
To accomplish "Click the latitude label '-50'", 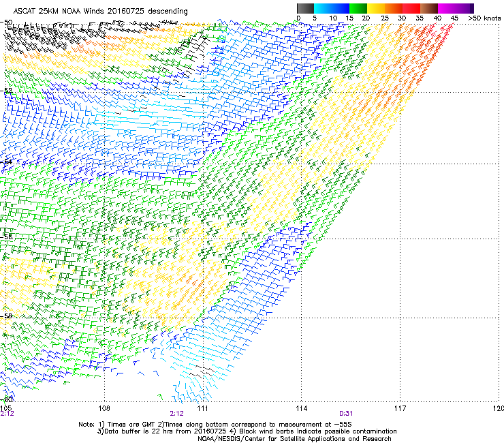I will [x=6, y=22].
